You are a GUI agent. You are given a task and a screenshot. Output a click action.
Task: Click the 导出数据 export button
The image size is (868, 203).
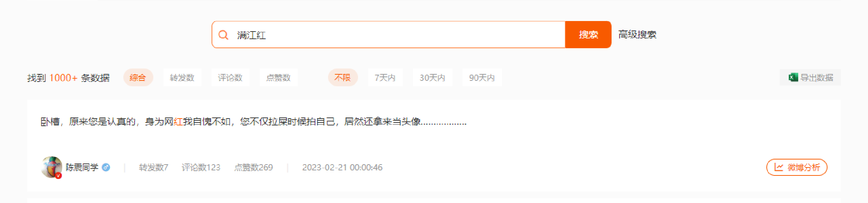click(x=810, y=78)
